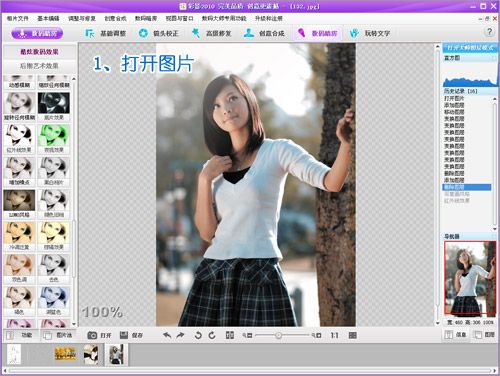Collapse the 历史记录 history panel header
Screen dimensions: 500x376
click(470, 91)
